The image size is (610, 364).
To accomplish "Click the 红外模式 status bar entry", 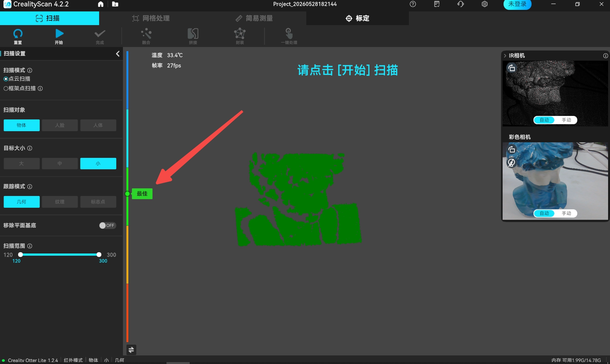I will click(x=73, y=360).
